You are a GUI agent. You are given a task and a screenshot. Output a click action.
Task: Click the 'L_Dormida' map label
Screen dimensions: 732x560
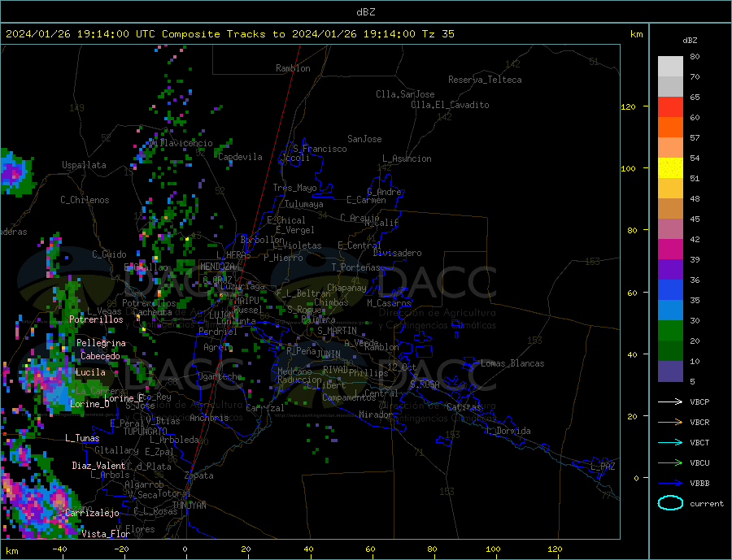[x=509, y=431]
